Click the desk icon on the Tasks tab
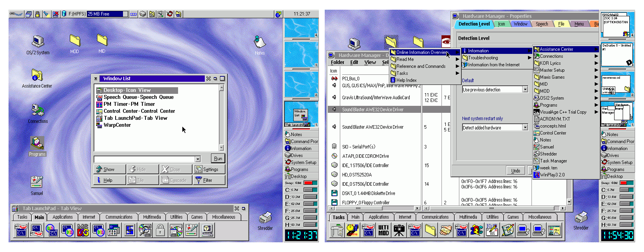644x252 pixels. 337,230
